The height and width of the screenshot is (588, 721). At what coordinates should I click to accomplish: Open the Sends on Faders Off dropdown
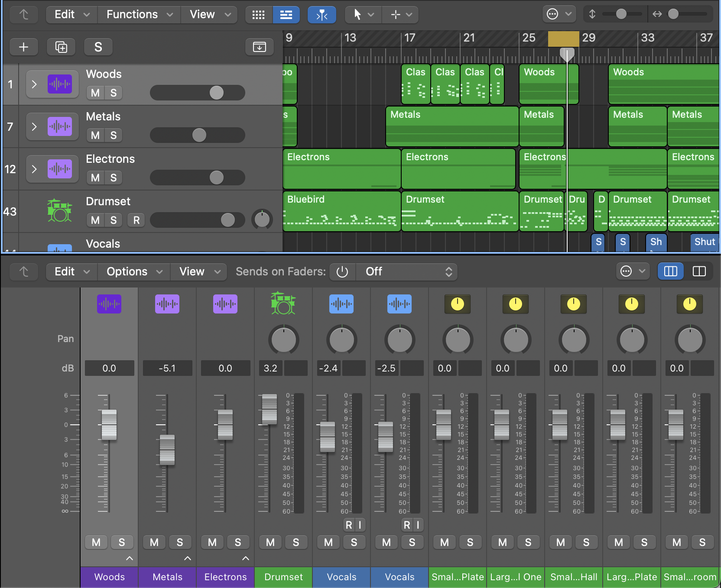(x=406, y=271)
